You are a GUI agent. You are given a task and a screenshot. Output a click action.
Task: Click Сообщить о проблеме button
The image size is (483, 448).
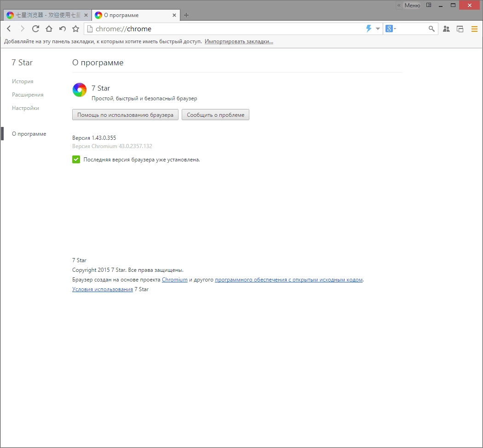[x=215, y=115]
